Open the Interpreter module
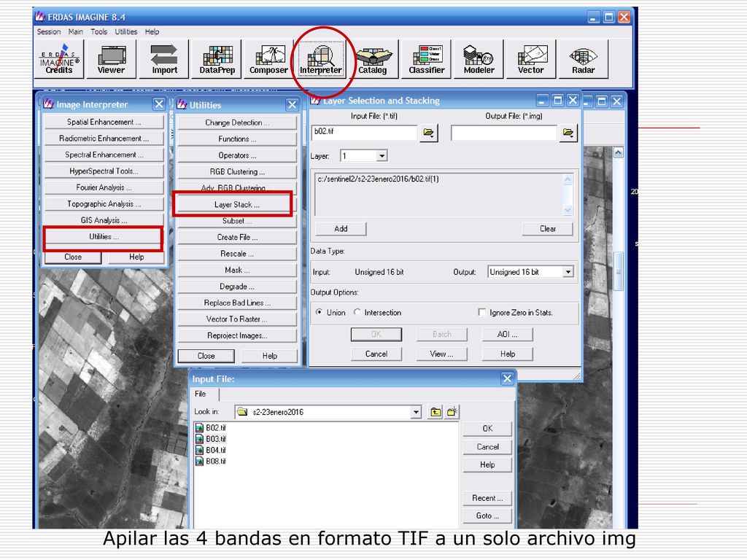 click(x=321, y=58)
